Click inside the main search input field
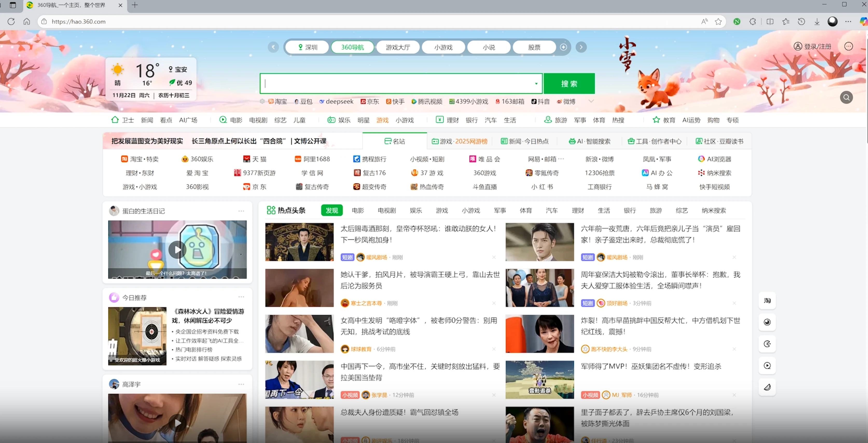The width and height of the screenshot is (868, 443). (398, 84)
